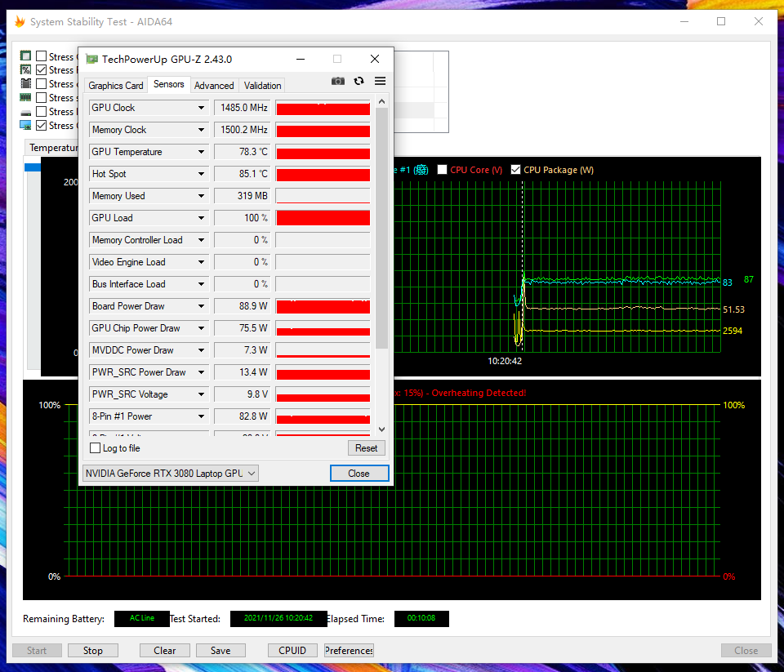Click the scroll-up arrow in GPU-Z sensor list
Screen dimensions: 784x672
click(382, 101)
